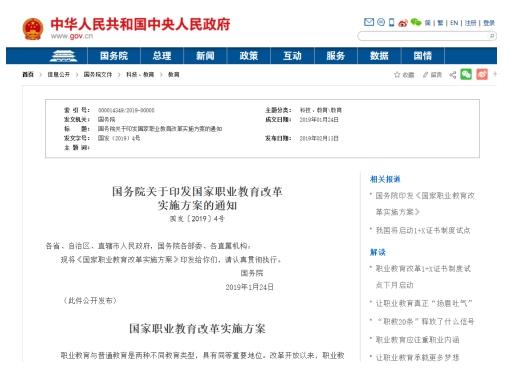The height and width of the screenshot is (379, 512).
Task: Click the gate building home icon in the navbar
Action: 63,56
